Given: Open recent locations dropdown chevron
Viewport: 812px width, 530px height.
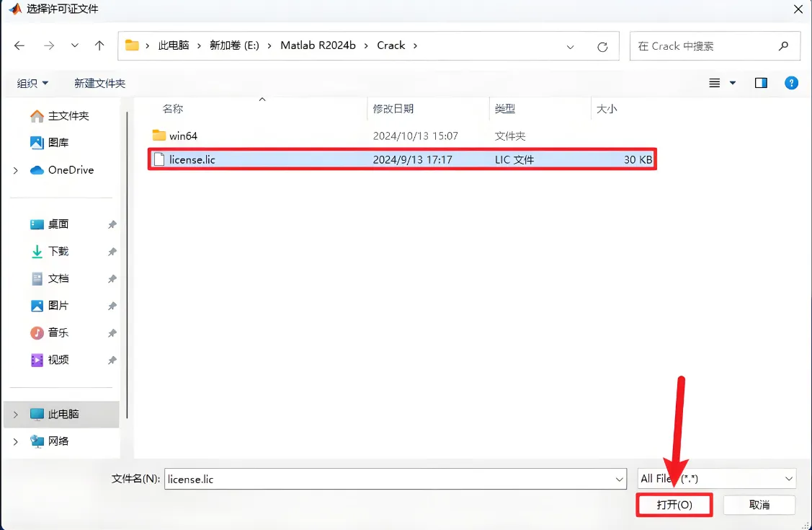Looking at the screenshot, I should click(75, 45).
